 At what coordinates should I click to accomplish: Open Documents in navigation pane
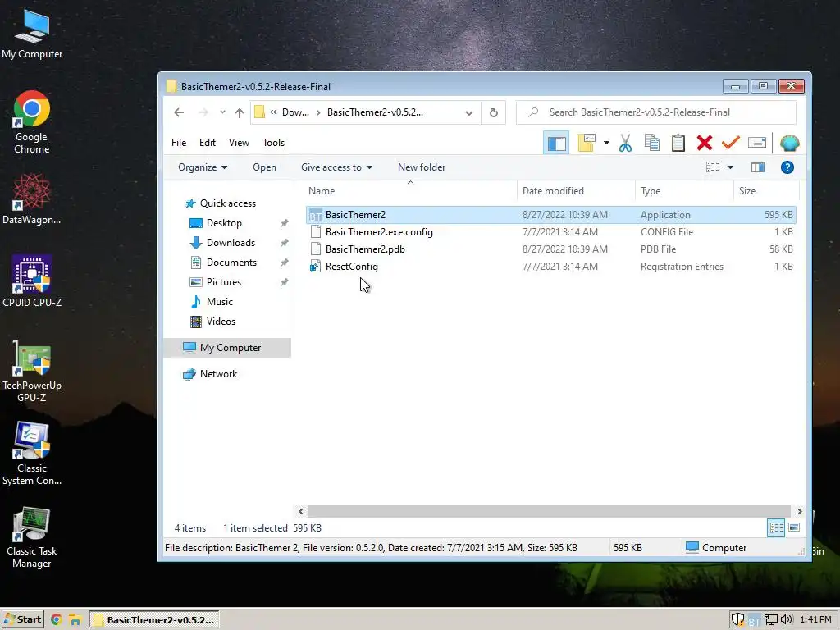click(x=223, y=262)
